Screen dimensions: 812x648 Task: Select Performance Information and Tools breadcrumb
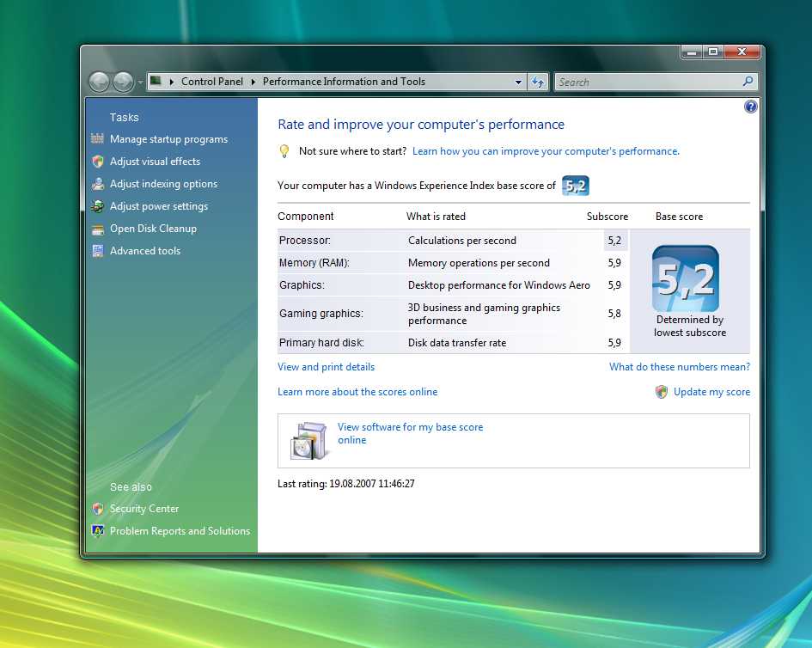pos(344,82)
